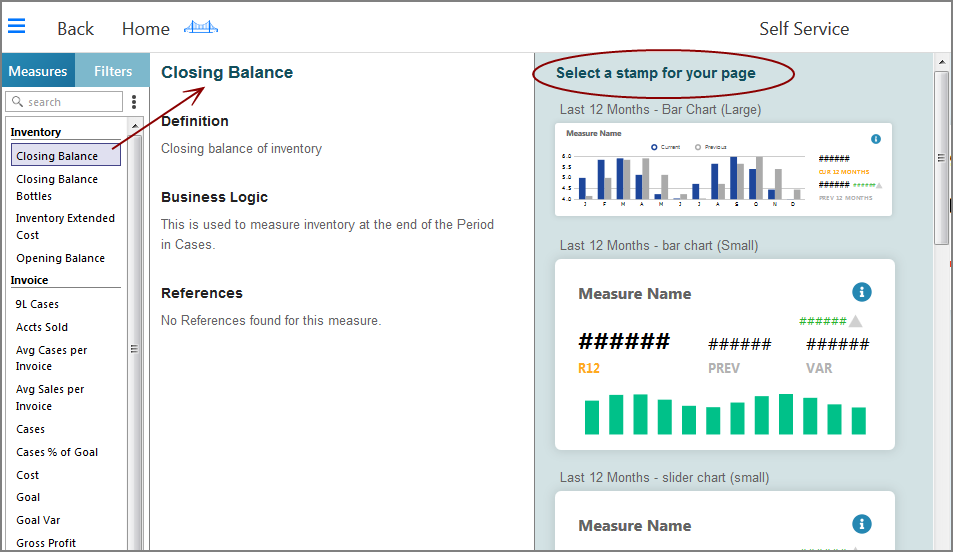Viewport: 953px width, 552px height.
Task: Click info icon on slider chart stamp
Action: tap(862, 524)
